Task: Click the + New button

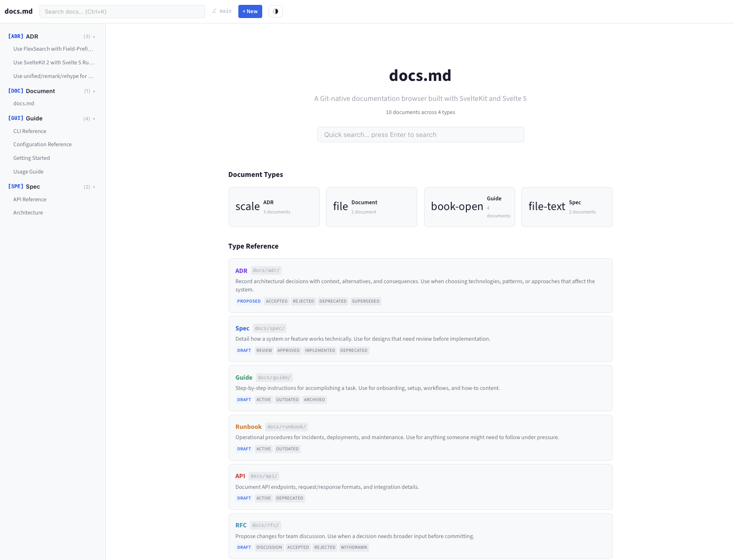Action: [250, 11]
